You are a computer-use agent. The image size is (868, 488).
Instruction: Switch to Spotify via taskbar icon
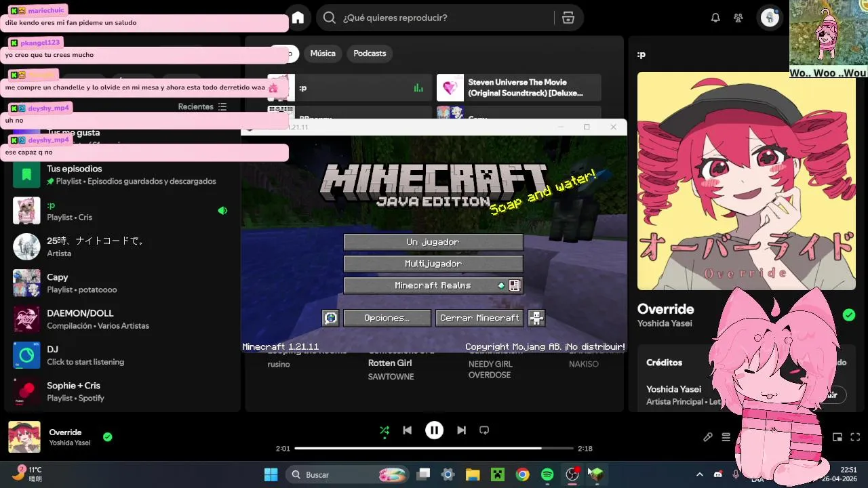pyautogui.click(x=547, y=474)
